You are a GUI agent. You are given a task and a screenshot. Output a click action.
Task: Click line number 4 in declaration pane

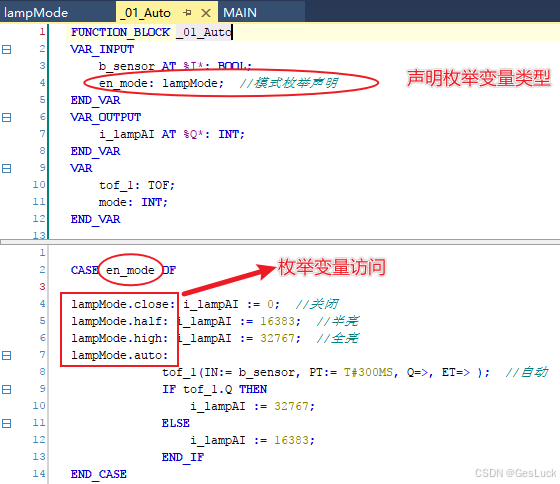coord(42,83)
